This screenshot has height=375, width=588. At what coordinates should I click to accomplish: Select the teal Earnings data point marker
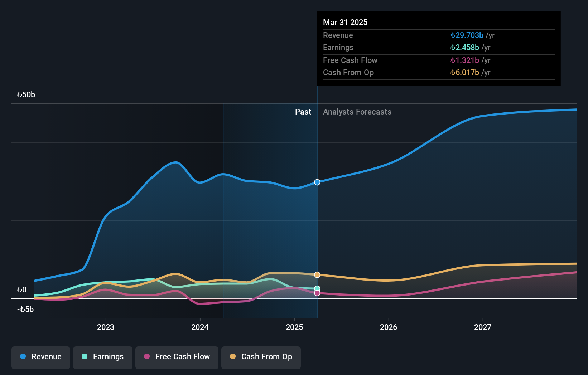click(x=317, y=288)
